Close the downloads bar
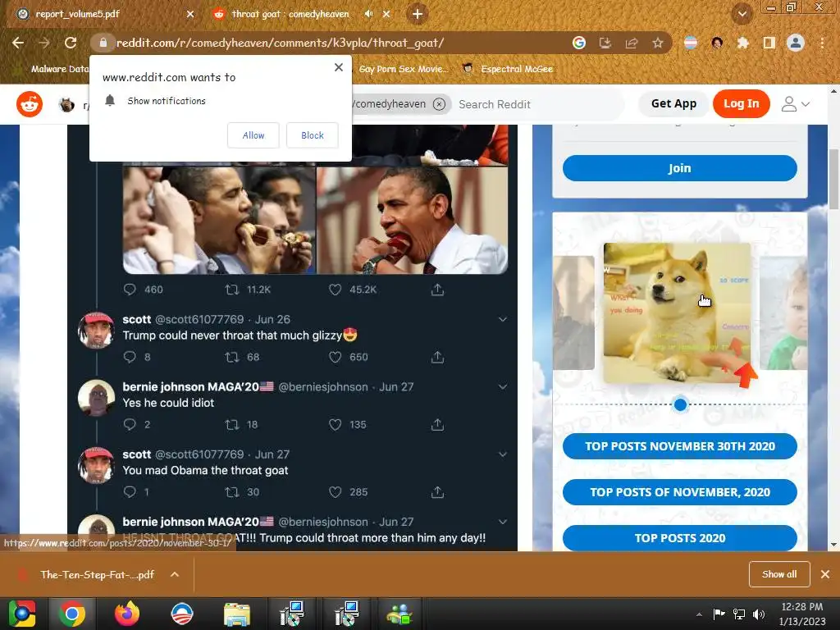 (x=825, y=574)
